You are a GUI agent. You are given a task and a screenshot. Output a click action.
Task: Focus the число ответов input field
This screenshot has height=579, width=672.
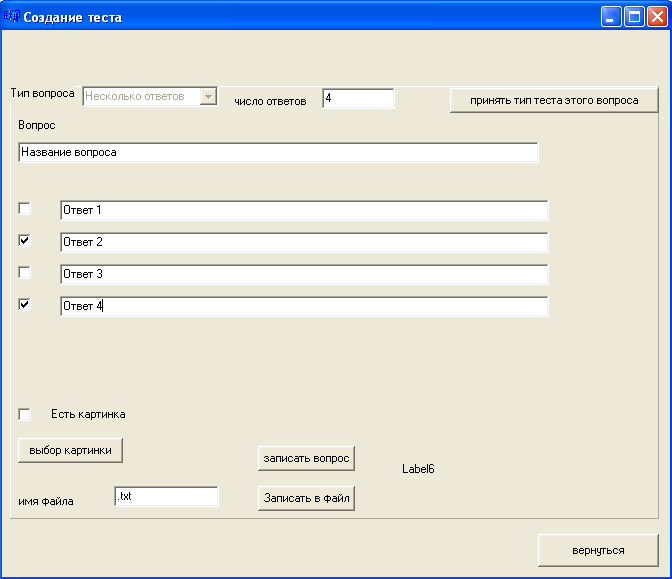(358, 99)
